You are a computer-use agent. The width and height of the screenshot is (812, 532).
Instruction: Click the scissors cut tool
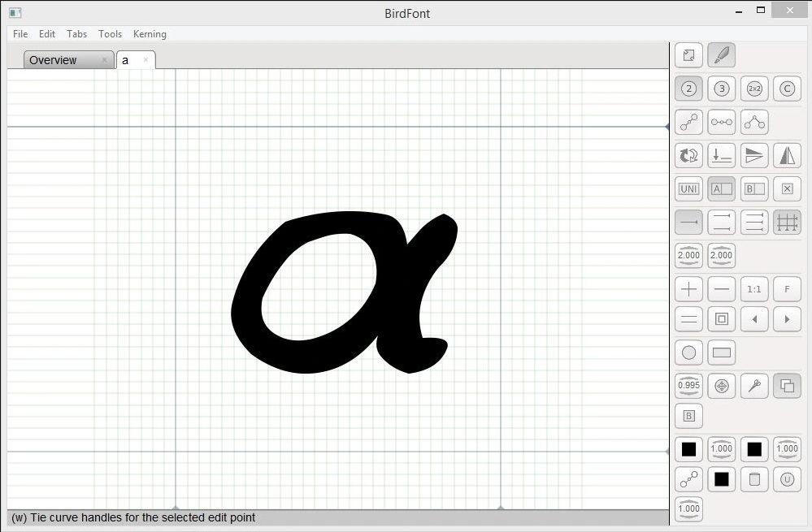coord(753,387)
